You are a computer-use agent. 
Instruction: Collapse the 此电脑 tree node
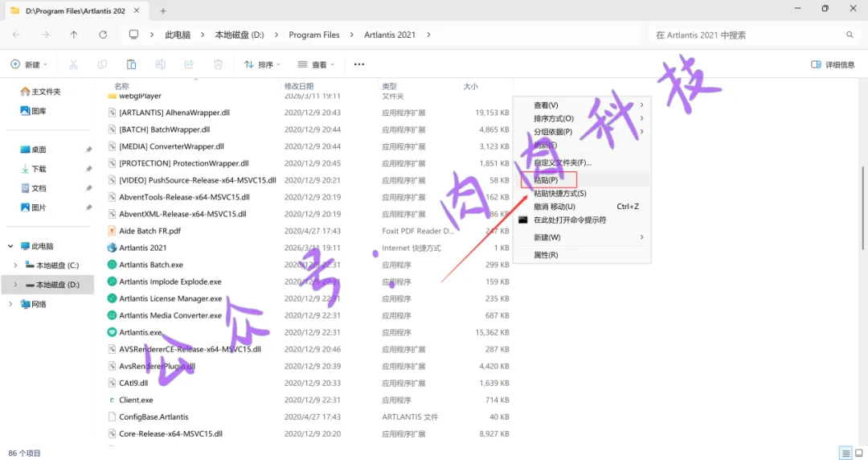(10, 246)
